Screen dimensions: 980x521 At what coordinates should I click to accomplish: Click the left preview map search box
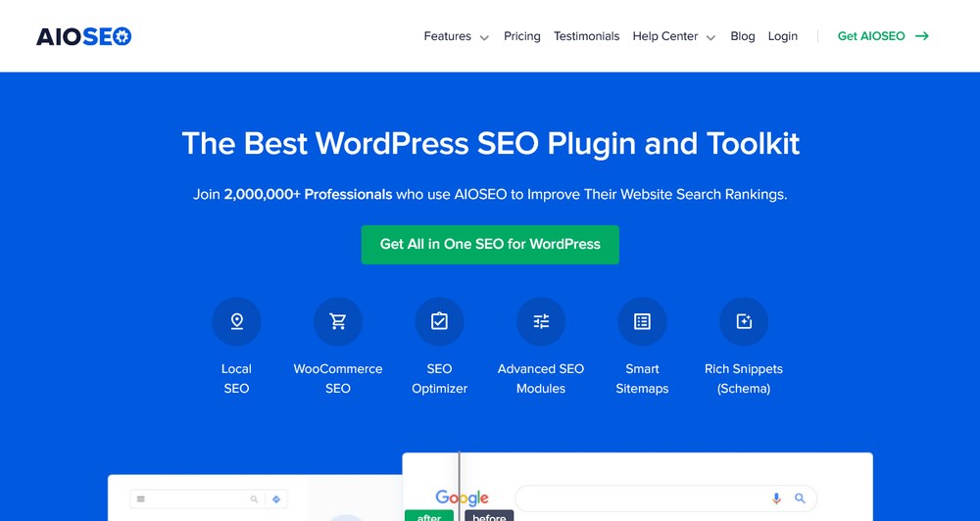click(x=208, y=499)
